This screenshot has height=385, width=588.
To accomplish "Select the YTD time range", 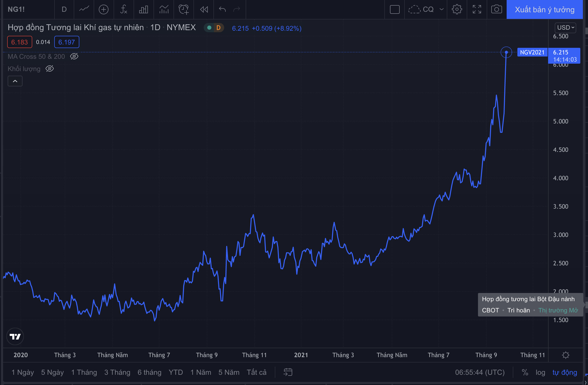I will tap(176, 372).
